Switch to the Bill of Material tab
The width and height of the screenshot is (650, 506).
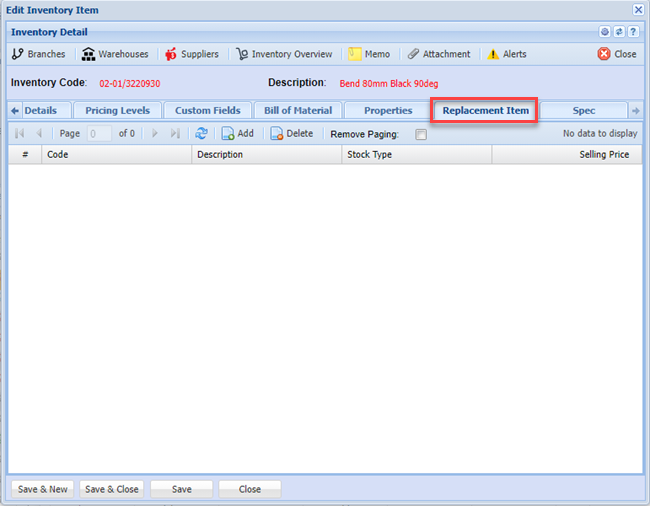click(x=298, y=110)
